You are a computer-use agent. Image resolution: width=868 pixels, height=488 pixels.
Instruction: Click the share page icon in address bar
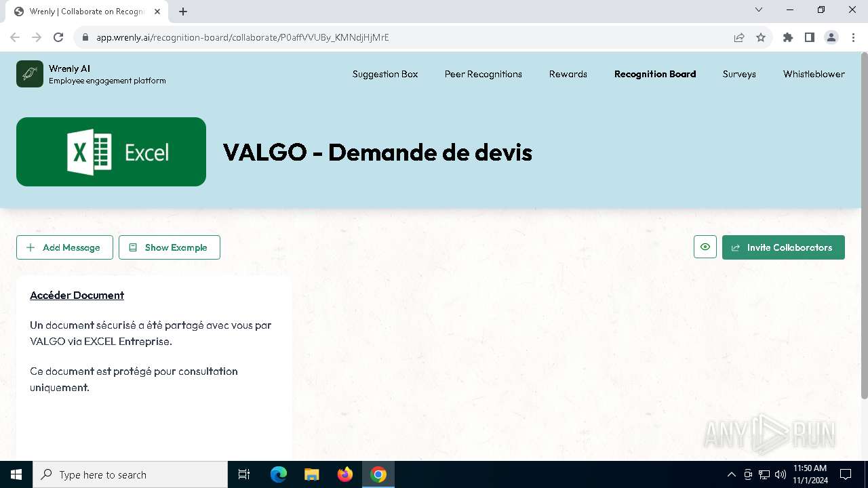(x=739, y=37)
